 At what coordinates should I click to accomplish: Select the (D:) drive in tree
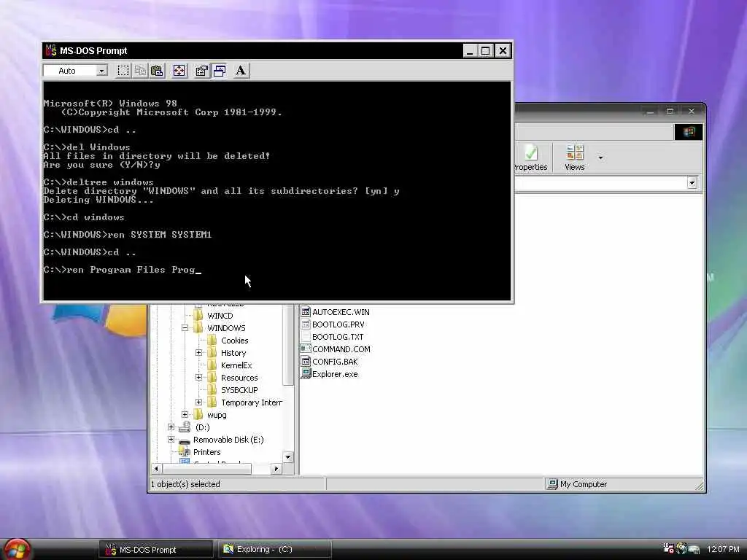pos(203,427)
